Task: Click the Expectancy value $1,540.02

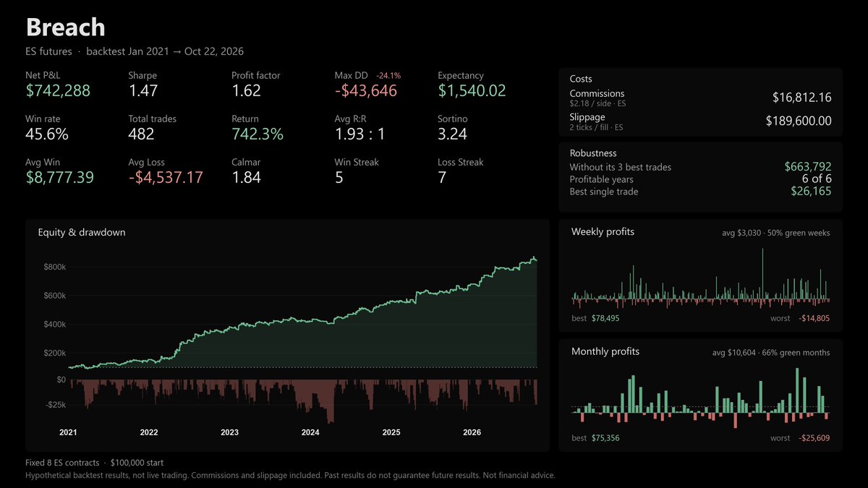Action: point(472,90)
